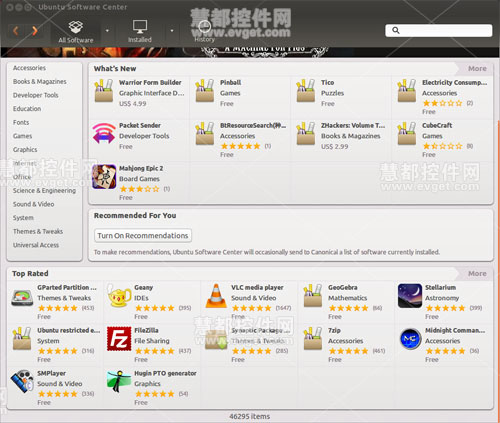This screenshot has width=500, height=423.
Task: Go back with the left arrow
Action: (x=16, y=31)
